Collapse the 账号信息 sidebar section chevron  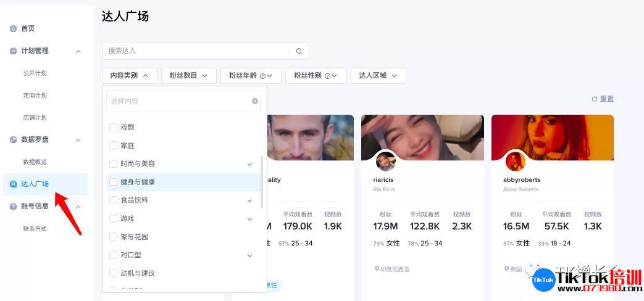point(78,207)
